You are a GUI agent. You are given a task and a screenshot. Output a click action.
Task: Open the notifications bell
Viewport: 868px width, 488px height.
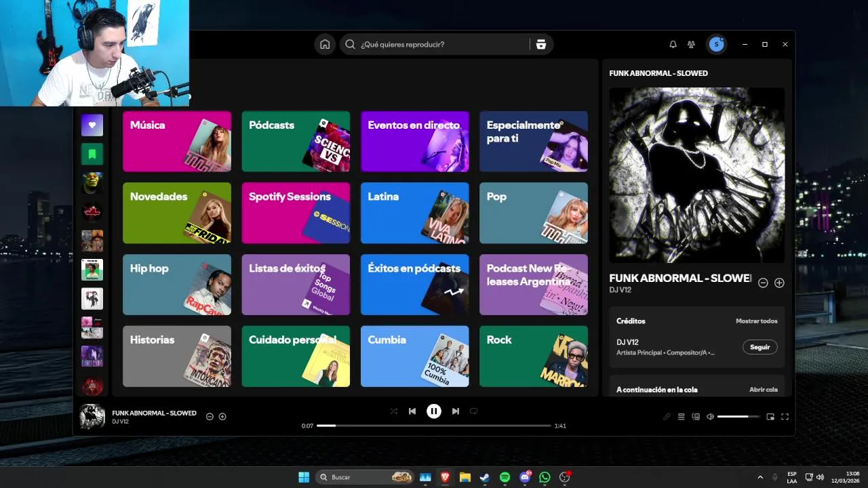pos(673,44)
